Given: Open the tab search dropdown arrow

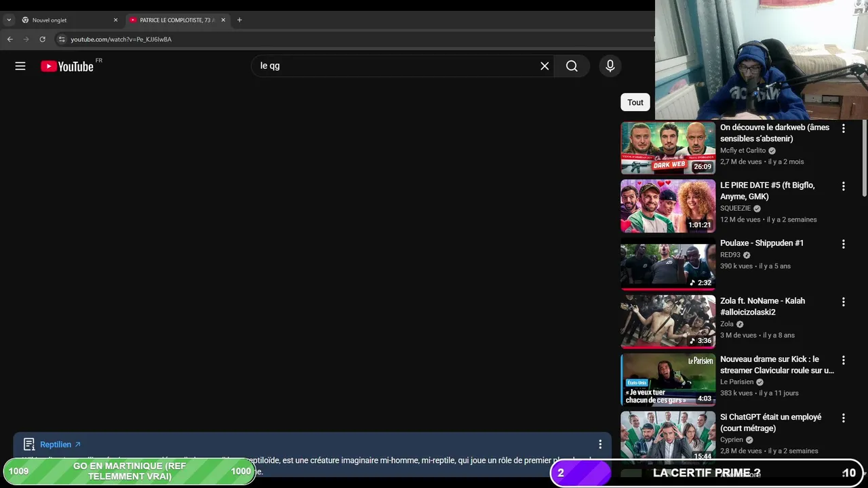Looking at the screenshot, I should 9,20.
